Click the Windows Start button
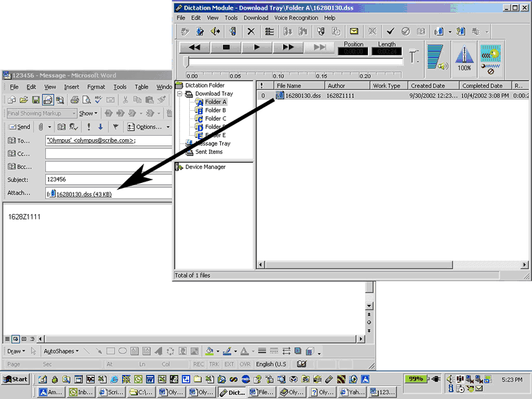The image size is (532, 399). pos(15,380)
